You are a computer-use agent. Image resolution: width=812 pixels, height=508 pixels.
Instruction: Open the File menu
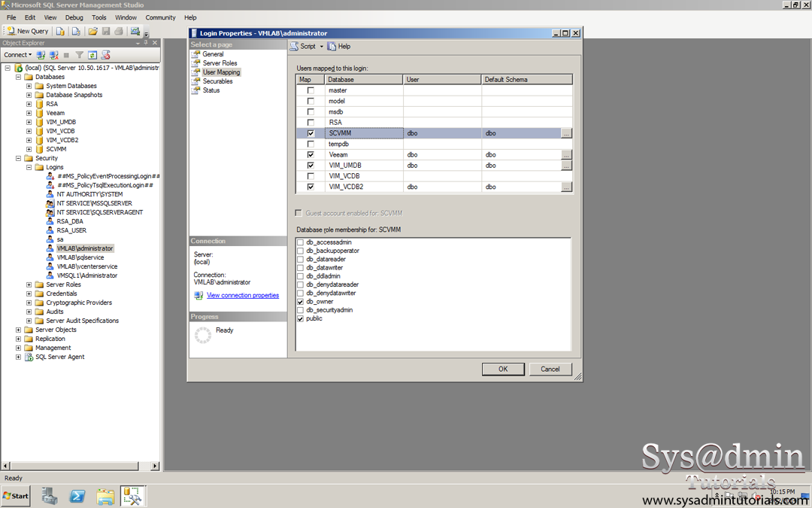click(x=11, y=17)
